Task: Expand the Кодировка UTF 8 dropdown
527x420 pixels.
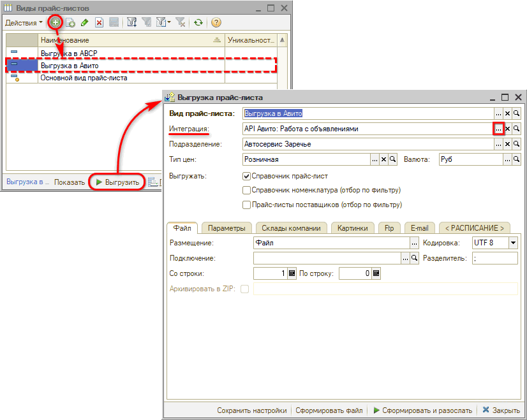Action: (512, 243)
